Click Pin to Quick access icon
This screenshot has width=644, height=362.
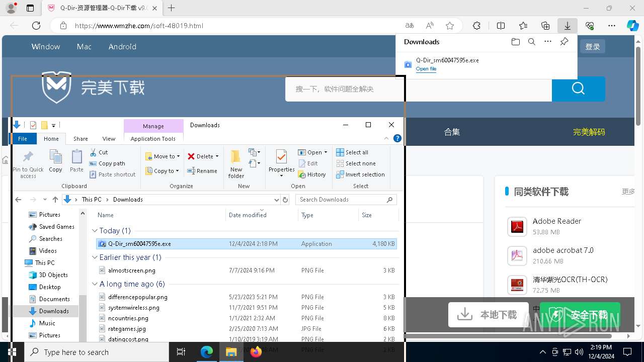pyautogui.click(x=28, y=164)
